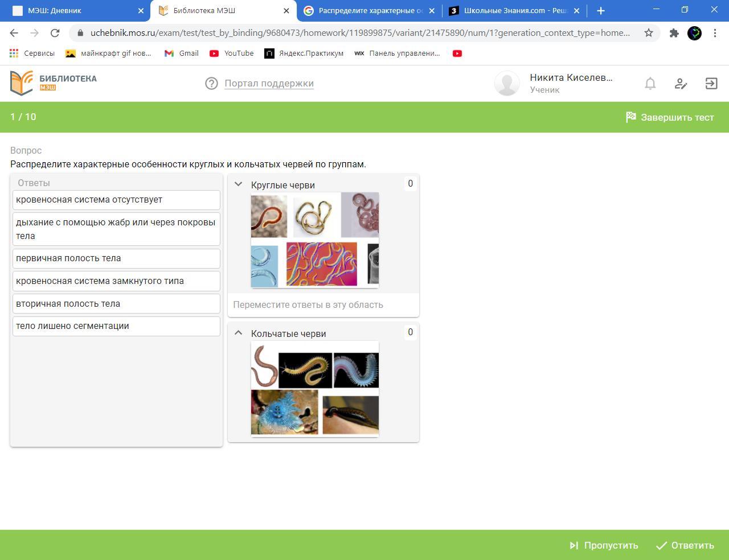
Task: Bookmark this page with the star icon
Action: tap(648, 33)
